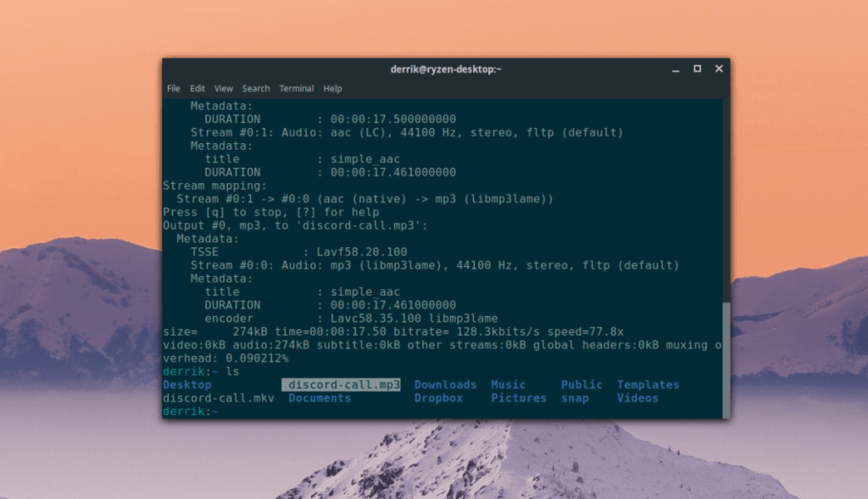
Task: Click the Desktop folder entry
Action: tap(186, 384)
